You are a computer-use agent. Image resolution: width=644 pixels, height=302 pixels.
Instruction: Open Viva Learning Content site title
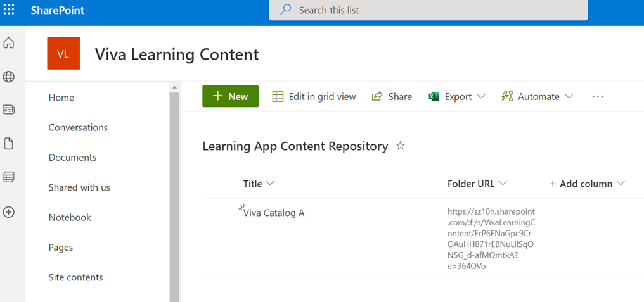[x=177, y=54]
